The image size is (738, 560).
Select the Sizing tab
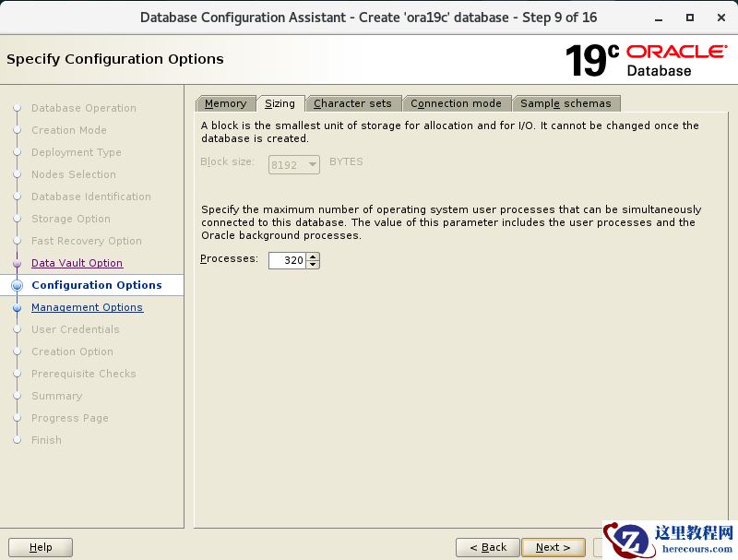280,103
